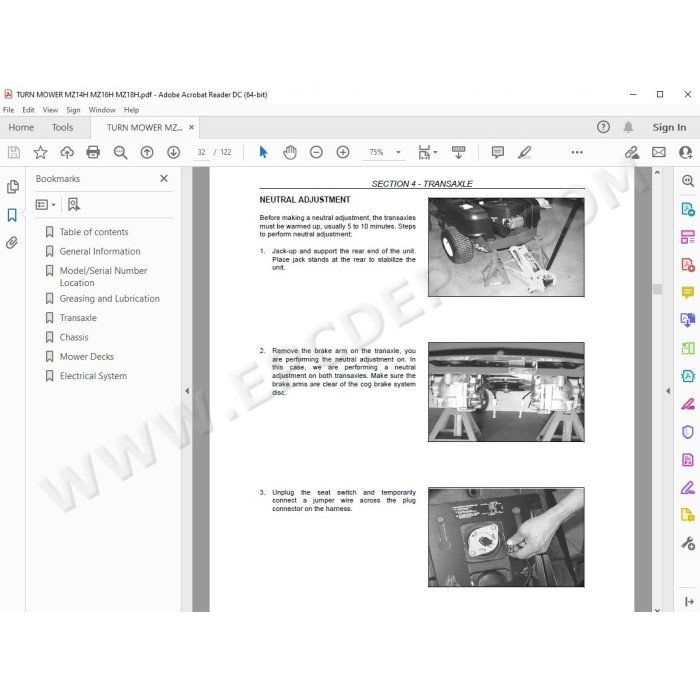Print the document with printer icon

(x=93, y=152)
